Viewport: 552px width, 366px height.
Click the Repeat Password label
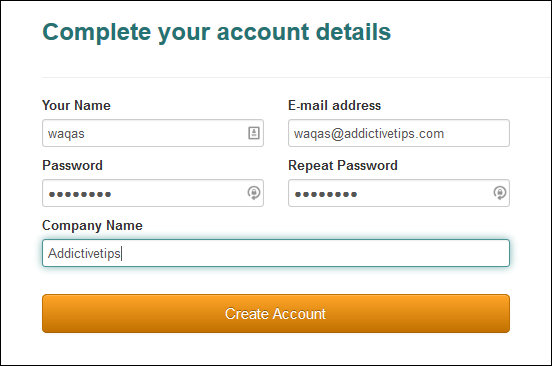(x=343, y=166)
